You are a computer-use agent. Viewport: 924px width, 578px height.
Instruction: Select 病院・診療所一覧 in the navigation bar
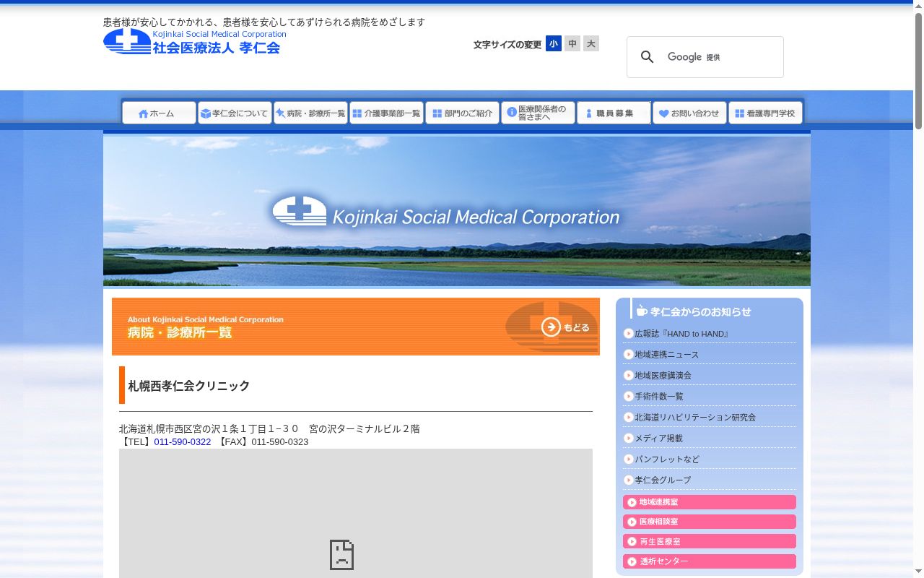(x=310, y=113)
